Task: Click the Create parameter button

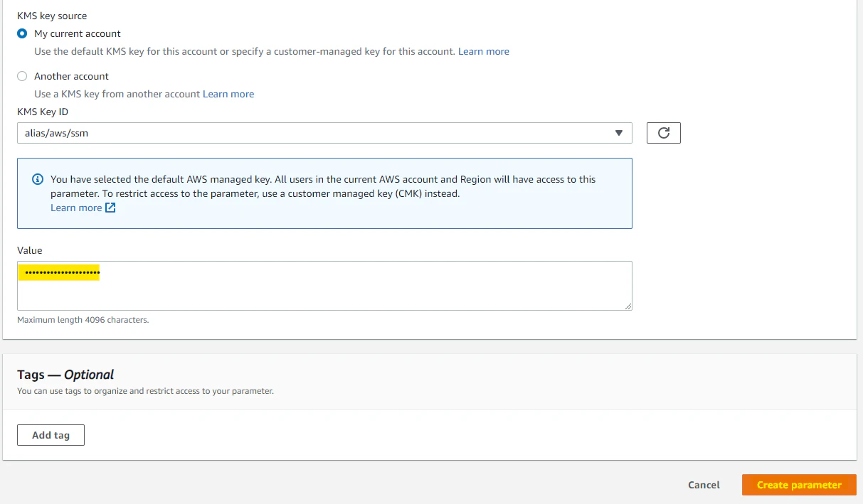Action: (x=798, y=485)
